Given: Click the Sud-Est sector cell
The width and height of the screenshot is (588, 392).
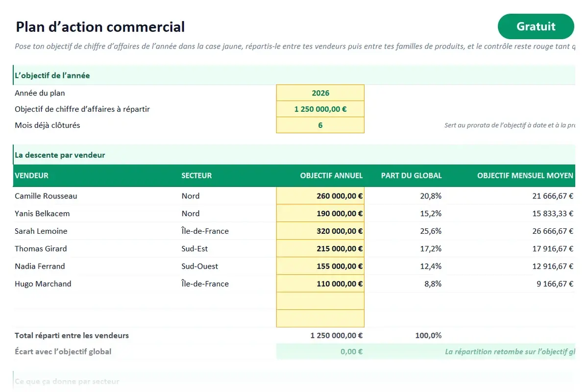Looking at the screenshot, I should [195, 249].
